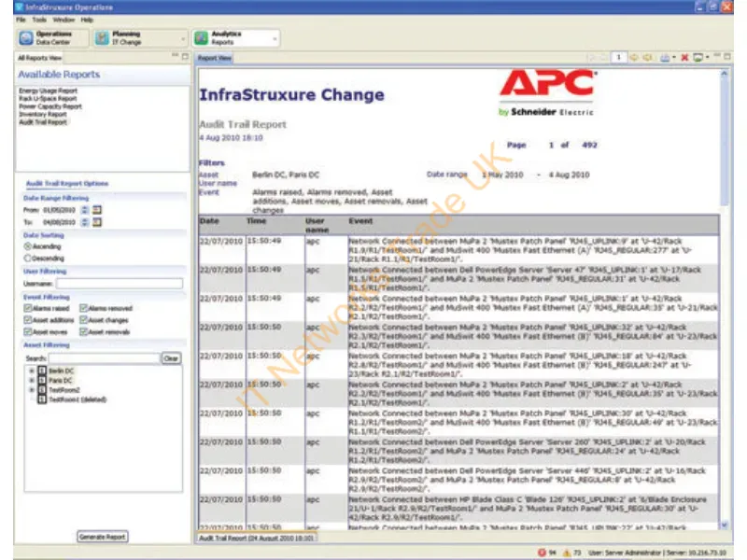Open calendar picker for To date
The image size is (747, 560).
point(97,222)
